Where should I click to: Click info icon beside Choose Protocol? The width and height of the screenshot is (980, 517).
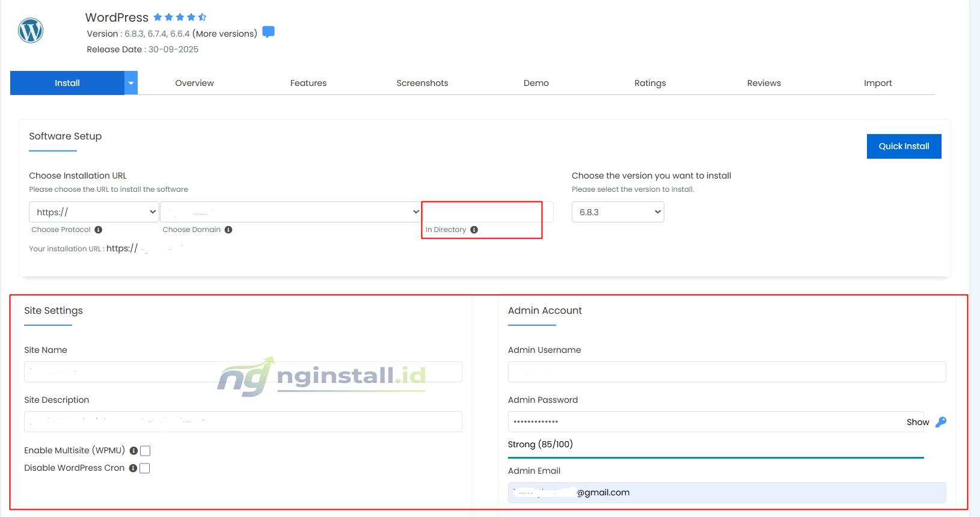point(99,230)
